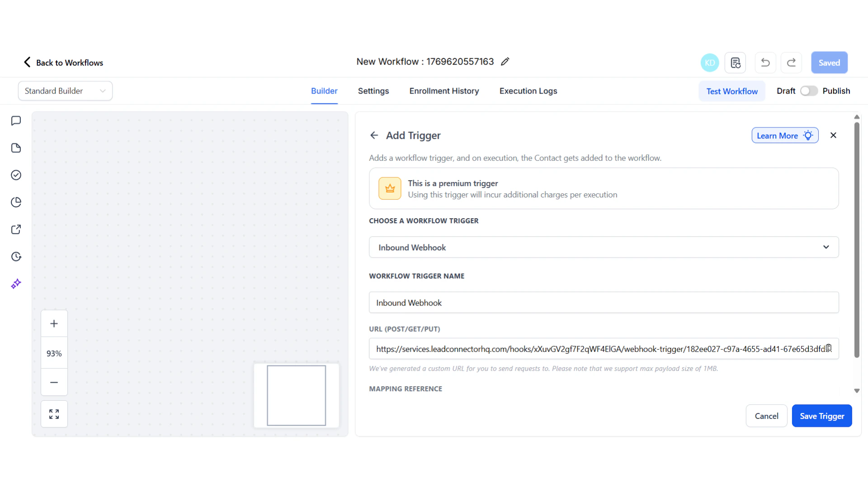This screenshot has height=488, width=868.
Task: Activate the purple AI sparkles tool
Action: point(16,284)
